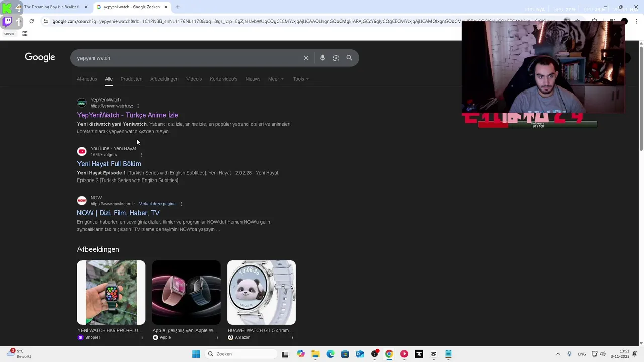644x362 pixels.
Task: Open the pink Apple Watch thumbnail
Action: (x=186, y=293)
